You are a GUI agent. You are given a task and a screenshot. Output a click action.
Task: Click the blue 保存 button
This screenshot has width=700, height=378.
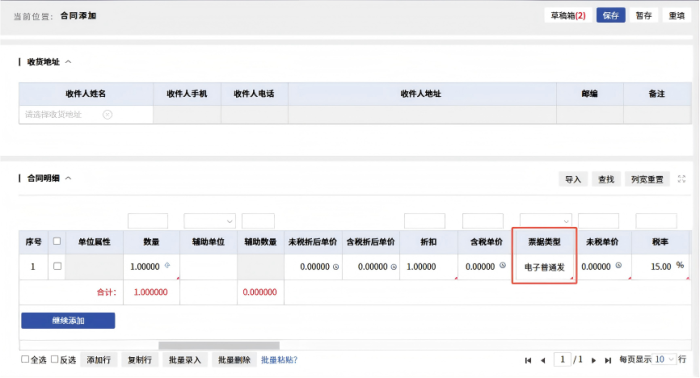(x=611, y=16)
